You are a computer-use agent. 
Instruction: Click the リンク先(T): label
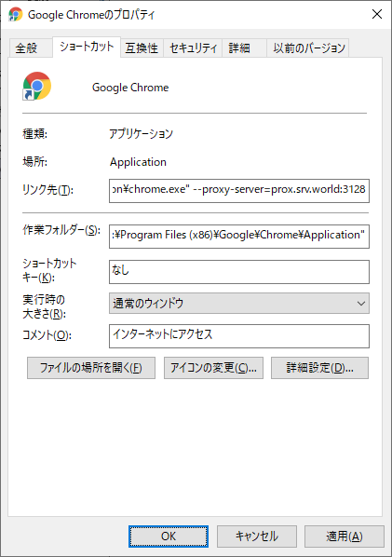click(x=47, y=190)
